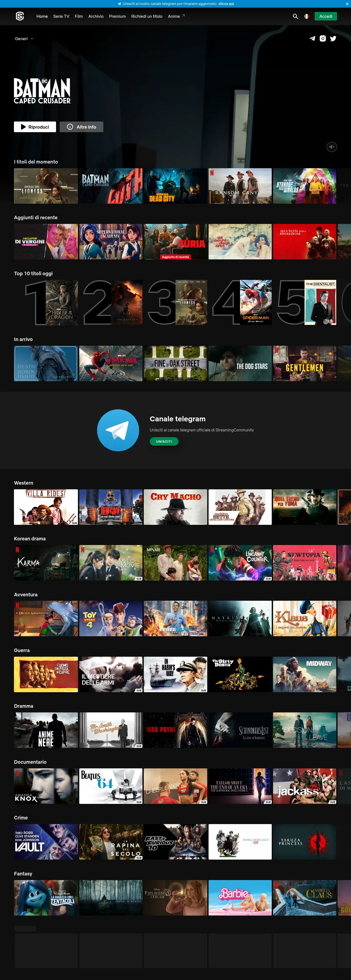Screen dimensions: 351x980
Task: Open the Barbie thumbnail
Action: (x=240, y=898)
